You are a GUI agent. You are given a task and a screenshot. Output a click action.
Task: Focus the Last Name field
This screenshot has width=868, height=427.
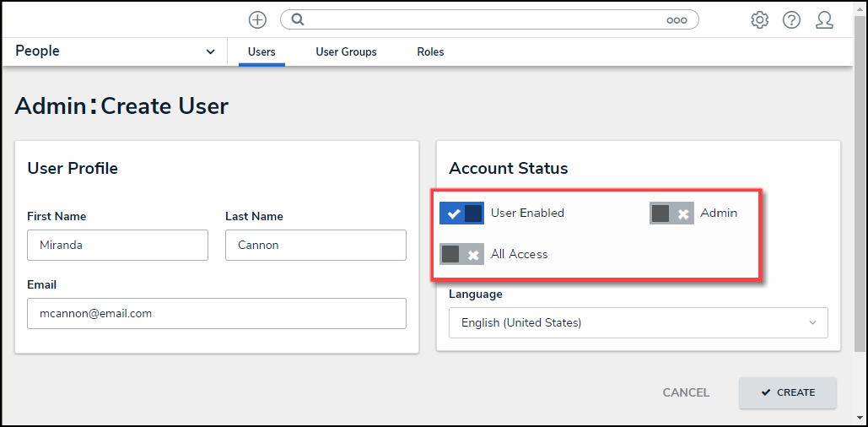315,245
